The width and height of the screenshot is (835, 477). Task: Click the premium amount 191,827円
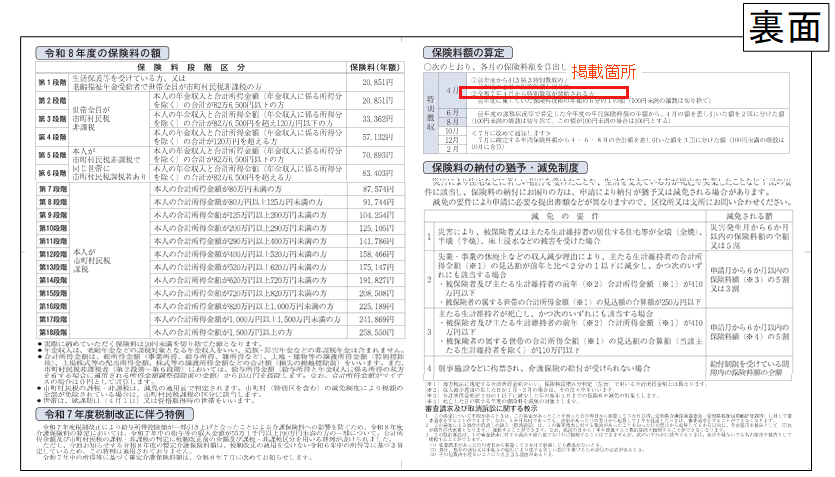(376, 280)
